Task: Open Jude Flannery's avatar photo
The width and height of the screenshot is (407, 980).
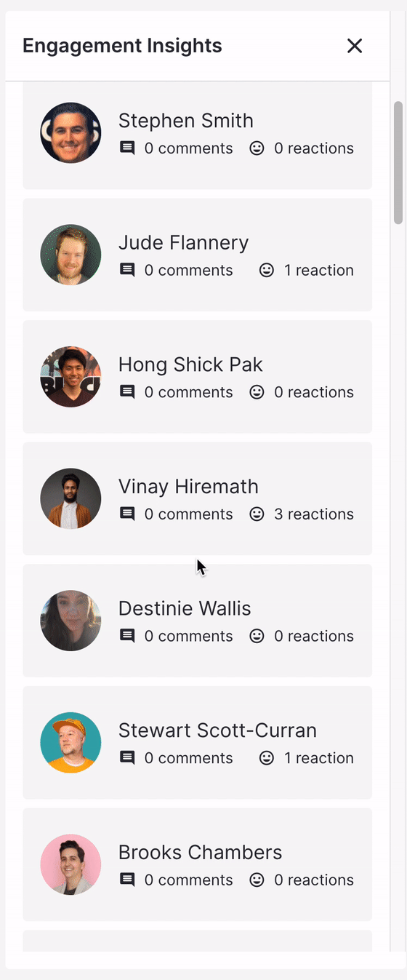Action: [70, 255]
